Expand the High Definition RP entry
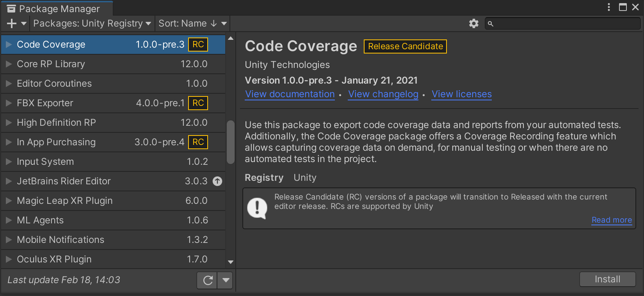Image resolution: width=644 pixels, height=296 pixels. coord(9,123)
